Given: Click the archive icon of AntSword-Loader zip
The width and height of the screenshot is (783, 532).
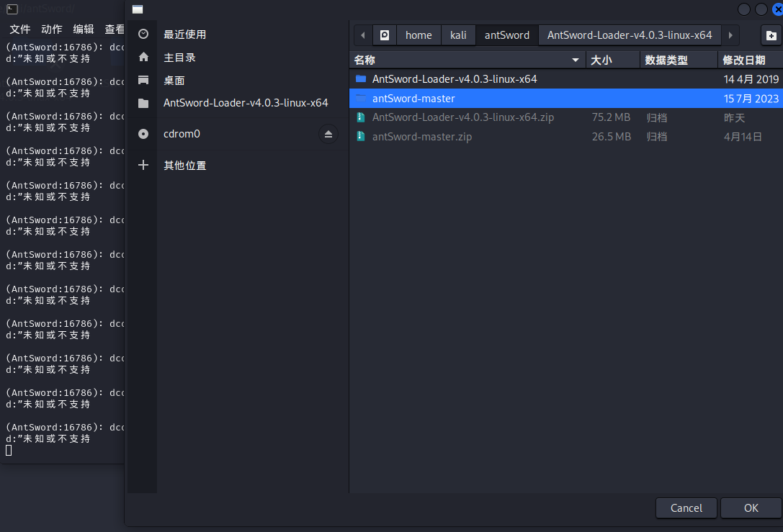Looking at the screenshot, I should pos(361,117).
